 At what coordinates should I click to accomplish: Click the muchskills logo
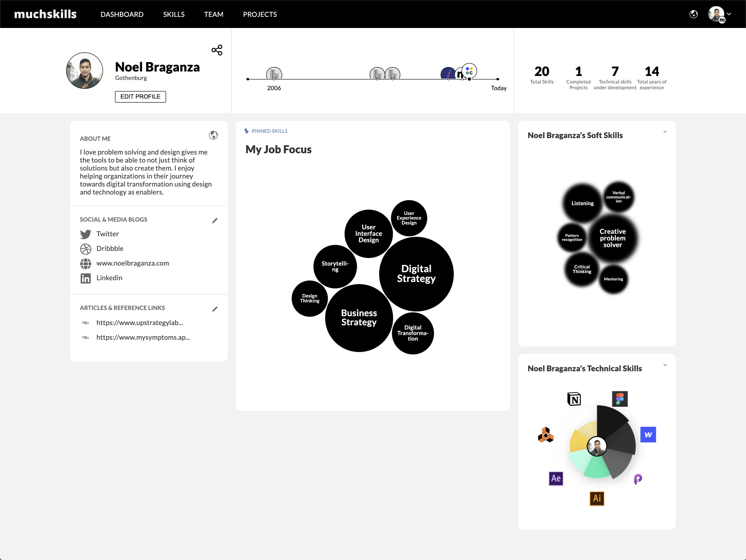coord(45,14)
